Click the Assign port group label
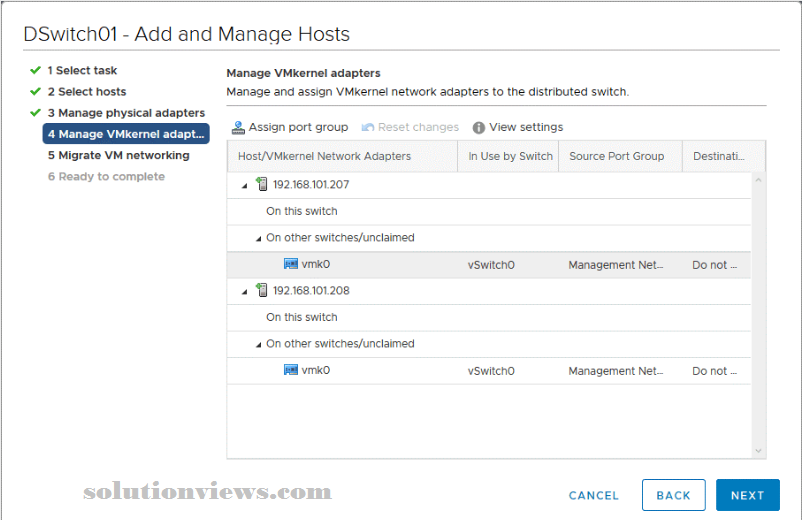 point(298,127)
